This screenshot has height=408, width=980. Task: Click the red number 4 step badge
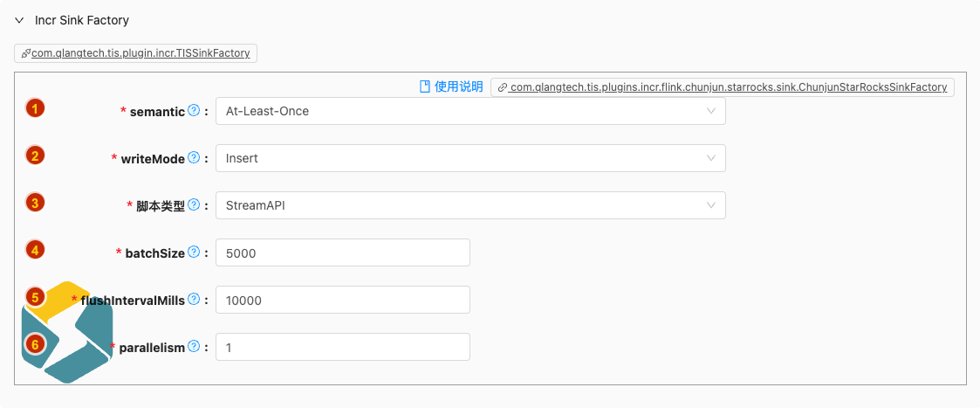35,250
